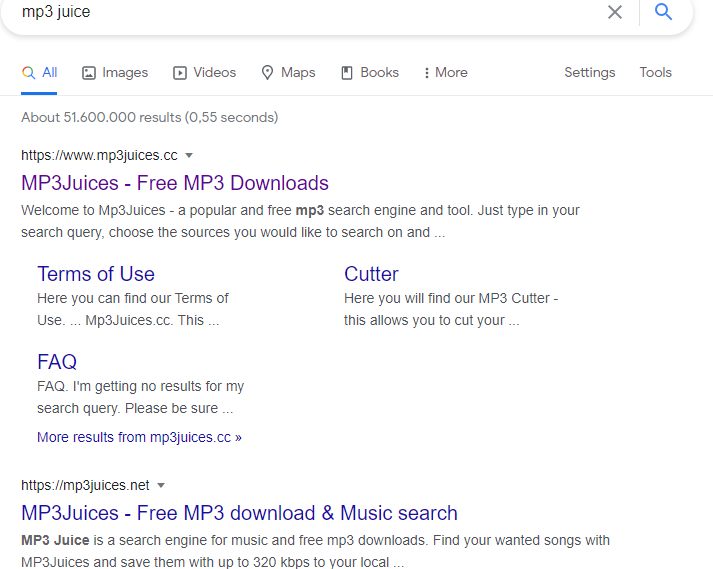The height and width of the screenshot is (569, 713).
Task: Click the Terms description 'Here you can find our Terms of'
Action: pyautogui.click(x=133, y=309)
